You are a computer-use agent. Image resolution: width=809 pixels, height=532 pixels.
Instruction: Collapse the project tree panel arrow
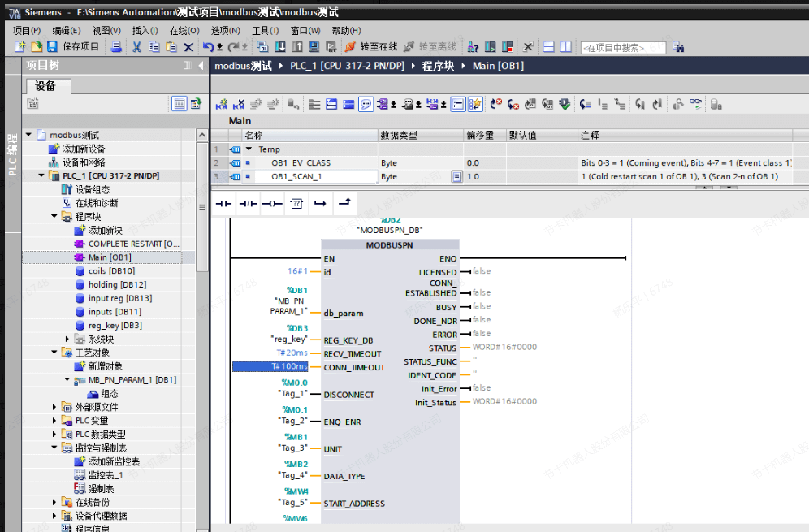(x=201, y=66)
